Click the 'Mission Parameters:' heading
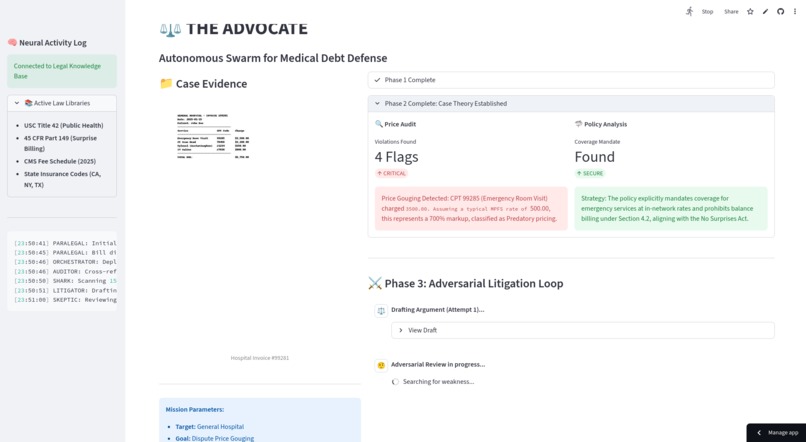This screenshot has height=442, width=806. click(194, 410)
